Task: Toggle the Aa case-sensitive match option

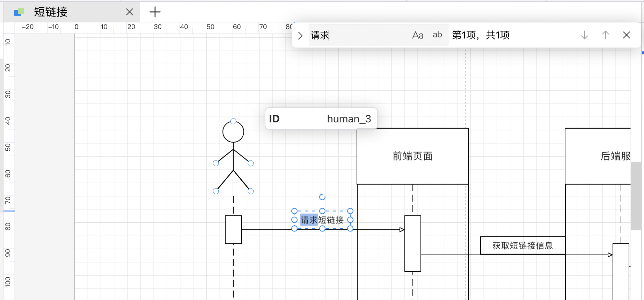Action: tap(418, 35)
